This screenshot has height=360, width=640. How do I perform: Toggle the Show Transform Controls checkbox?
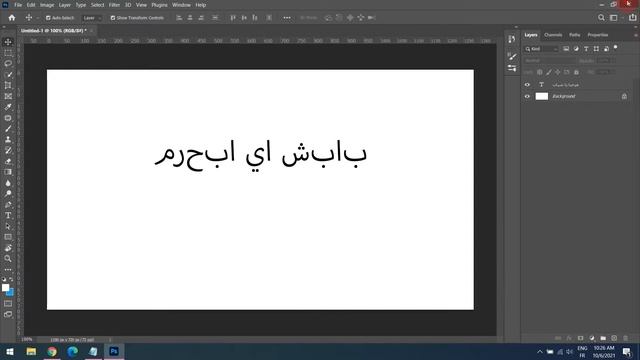(x=113, y=18)
